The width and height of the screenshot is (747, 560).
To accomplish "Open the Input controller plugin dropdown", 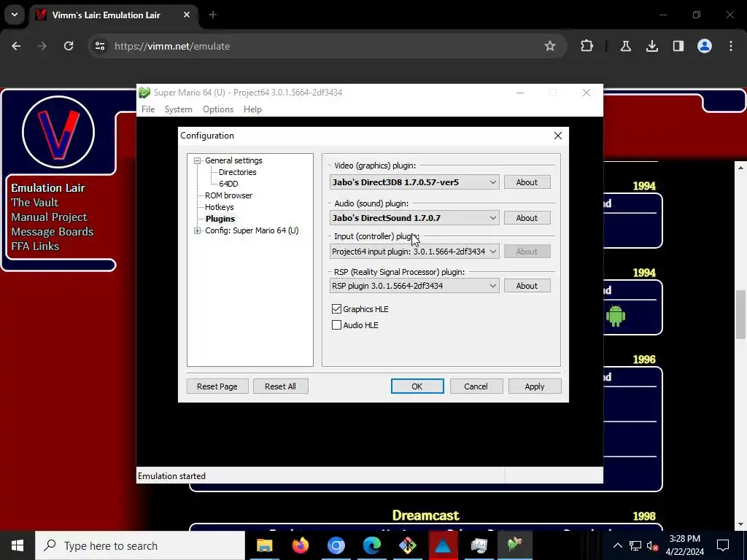I will tap(414, 252).
